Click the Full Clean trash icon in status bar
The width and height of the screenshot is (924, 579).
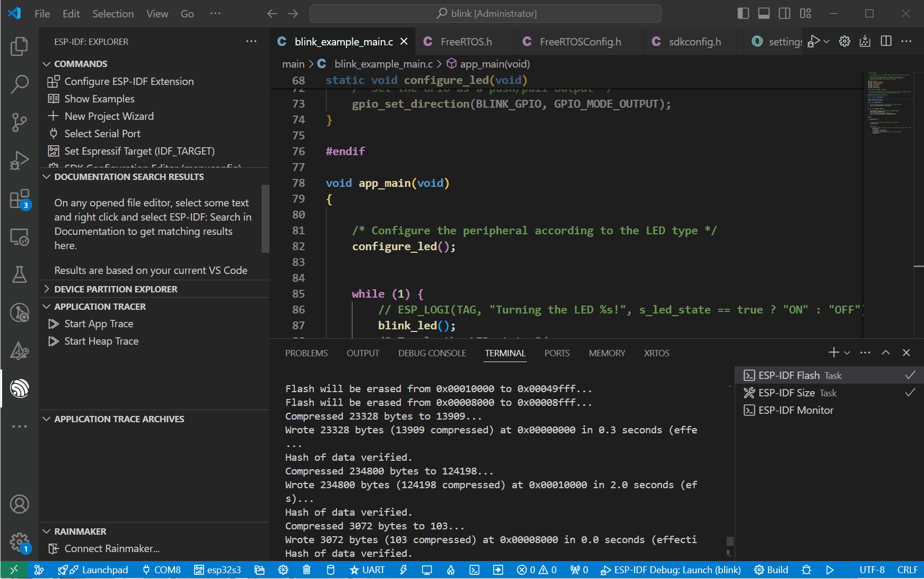pos(307,570)
